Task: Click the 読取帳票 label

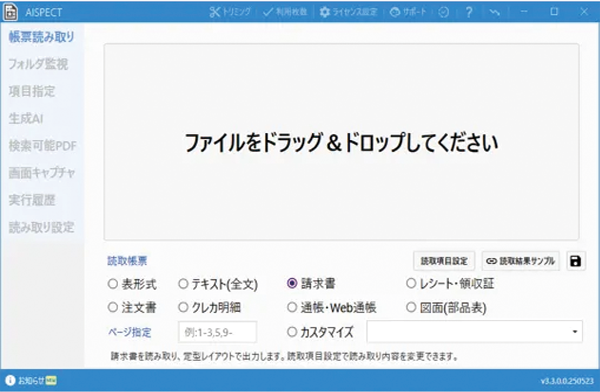Action: point(127,261)
